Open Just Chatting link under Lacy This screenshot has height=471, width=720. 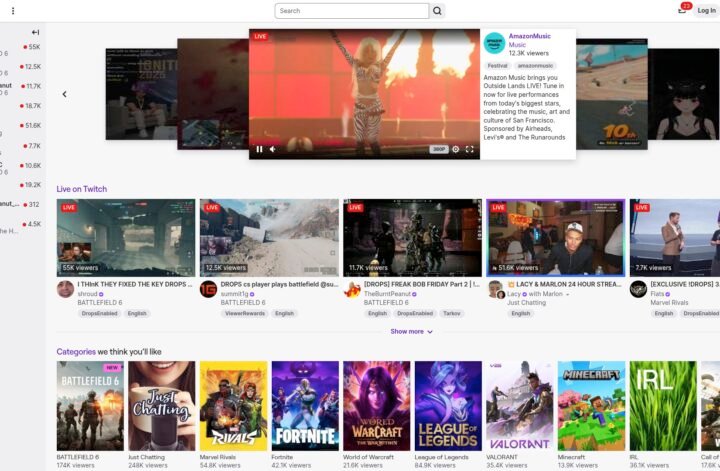(526, 303)
